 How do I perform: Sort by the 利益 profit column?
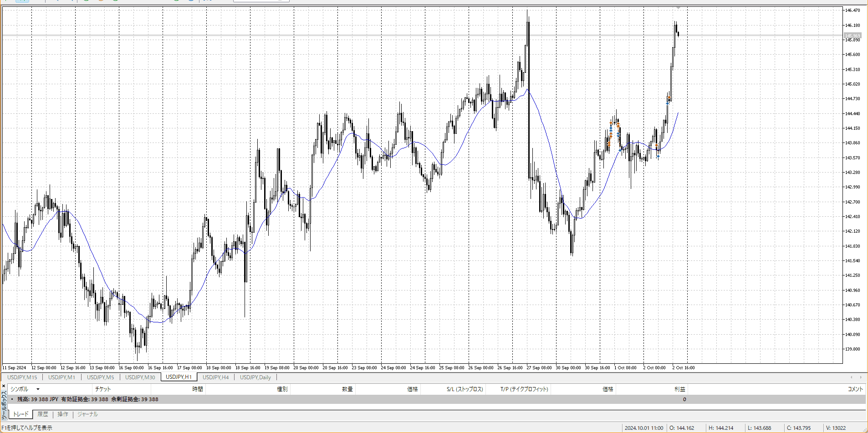pos(679,389)
